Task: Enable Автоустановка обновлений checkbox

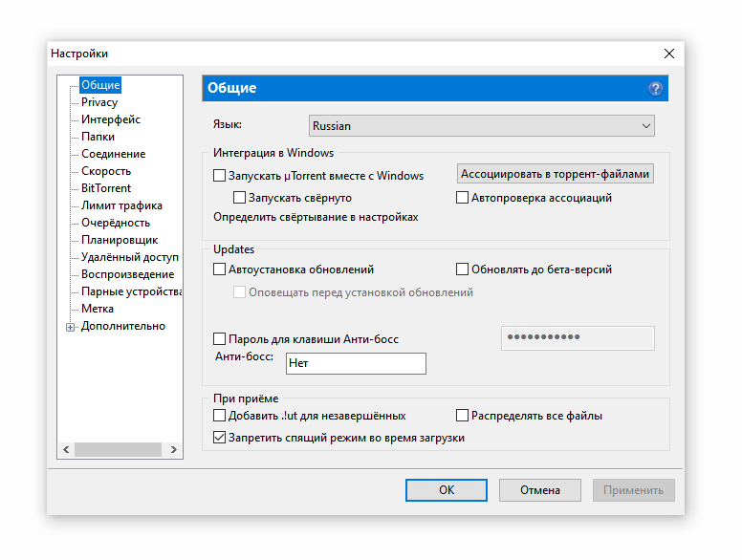Action: tap(220, 269)
